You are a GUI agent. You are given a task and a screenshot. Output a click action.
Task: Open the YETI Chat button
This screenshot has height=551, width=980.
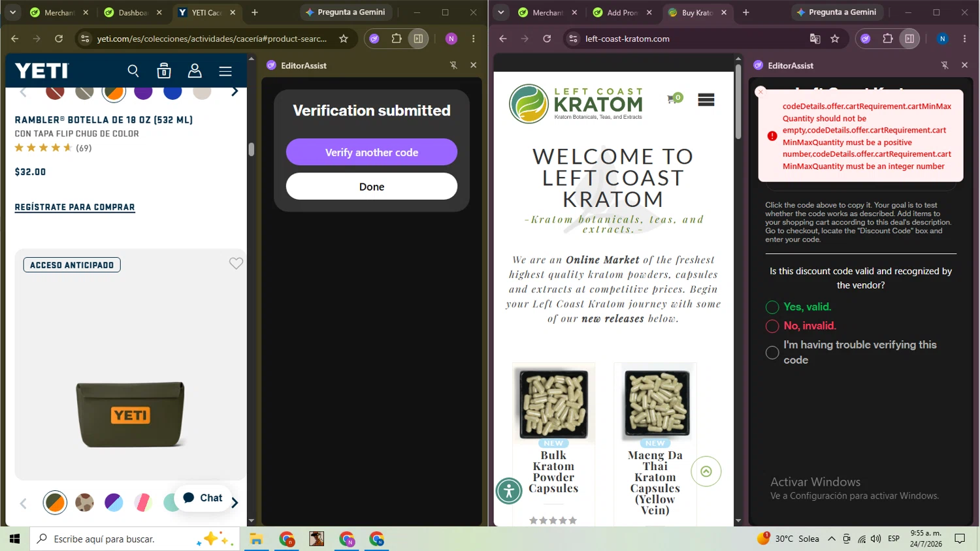pyautogui.click(x=203, y=498)
